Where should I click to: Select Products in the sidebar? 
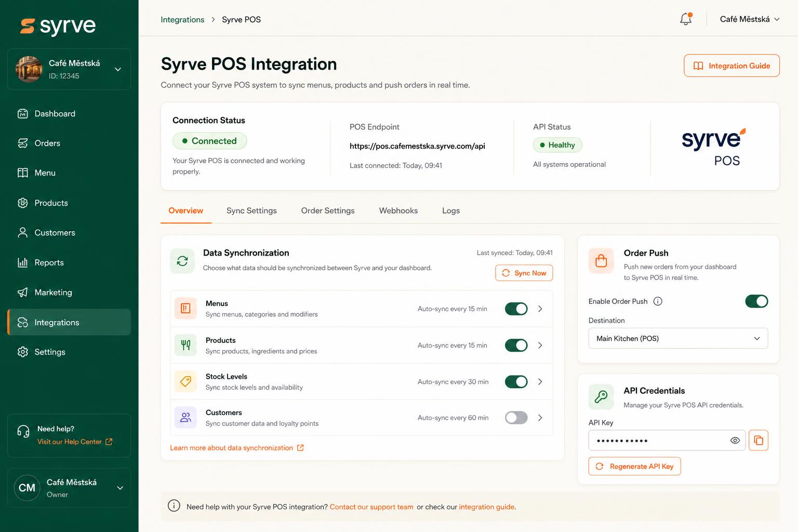[x=69, y=203]
